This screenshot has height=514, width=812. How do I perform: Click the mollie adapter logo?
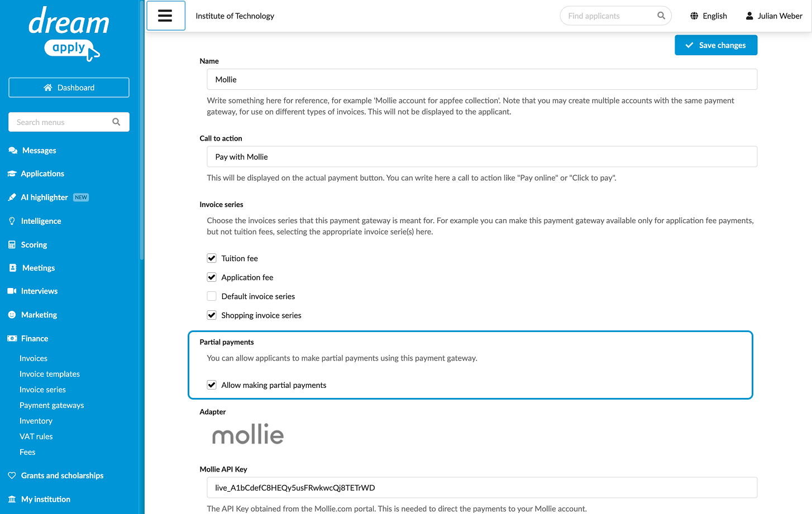pos(248,434)
